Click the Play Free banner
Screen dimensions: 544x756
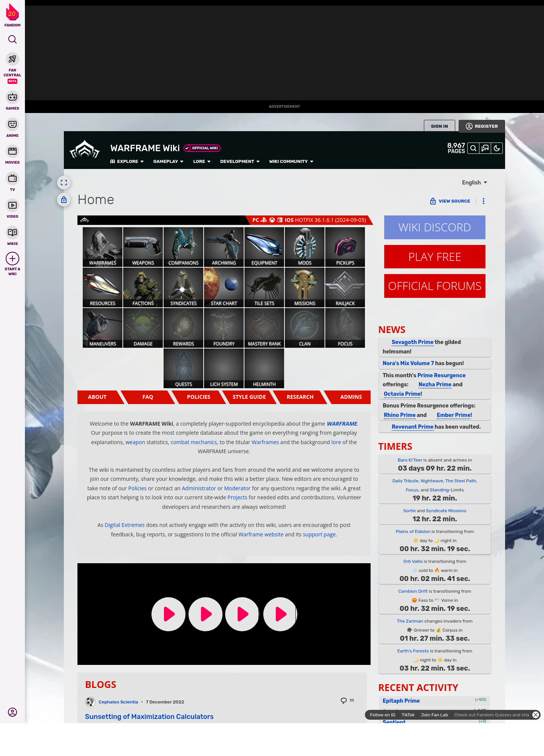435,257
